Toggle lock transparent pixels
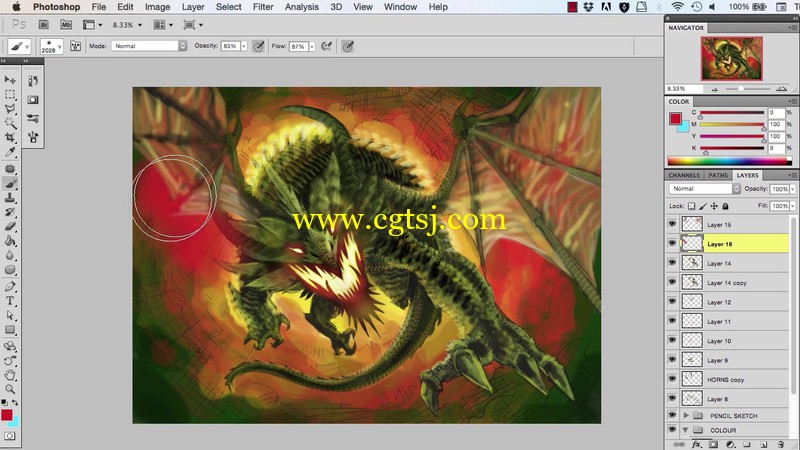The image size is (800, 450). (x=691, y=206)
